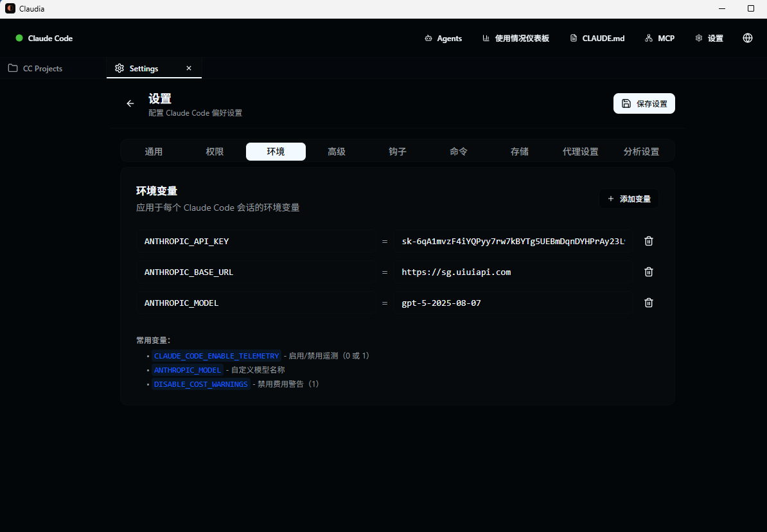Screen dimensions: 767x532
Task: Switch to the 分析设置 tab
Action: (x=641, y=151)
